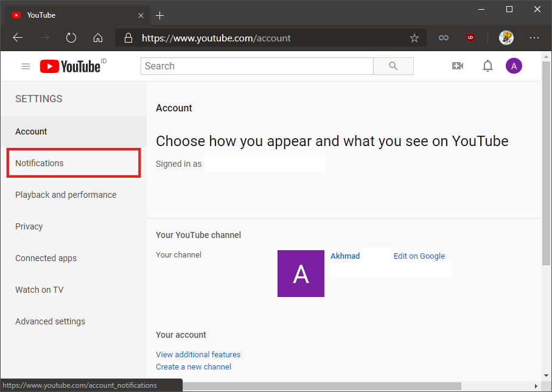Click the vertical page scrollbar
Viewport: 552px width, 392px height.
(546, 183)
